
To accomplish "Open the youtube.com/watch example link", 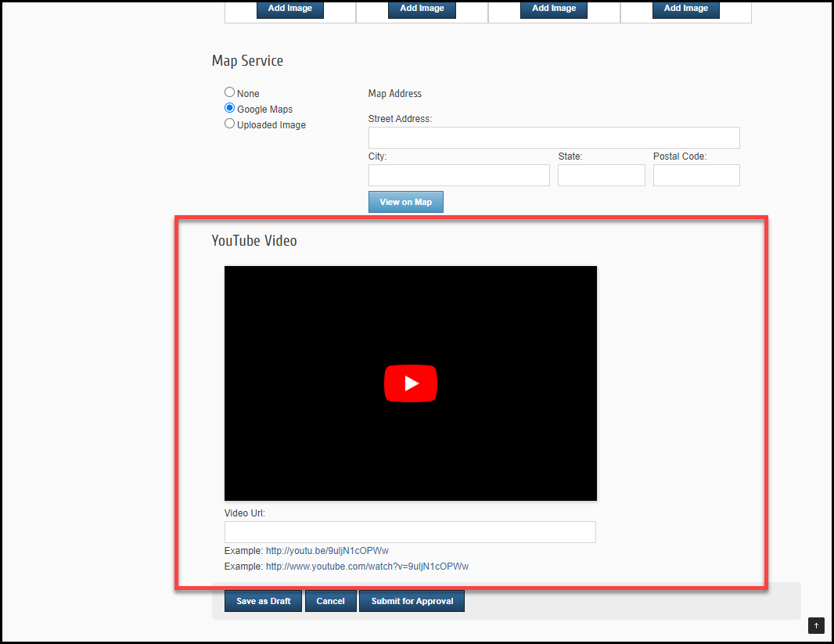I will point(367,567).
